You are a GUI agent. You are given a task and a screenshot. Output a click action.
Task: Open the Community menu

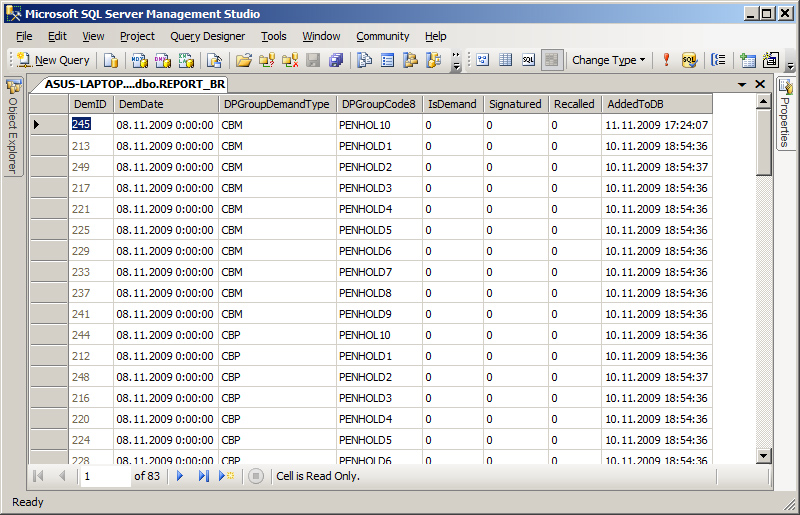pyautogui.click(x=382, y=36)
